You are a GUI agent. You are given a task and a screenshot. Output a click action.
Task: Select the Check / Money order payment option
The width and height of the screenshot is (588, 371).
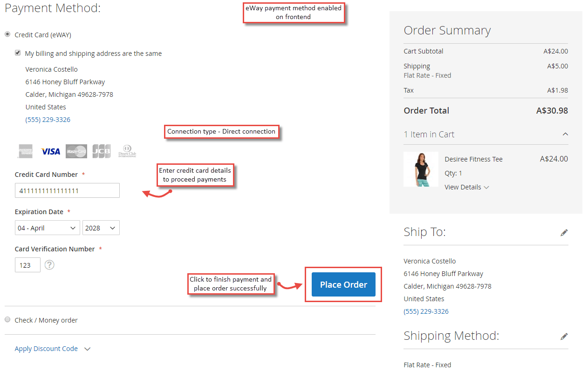tap(7, 319)
